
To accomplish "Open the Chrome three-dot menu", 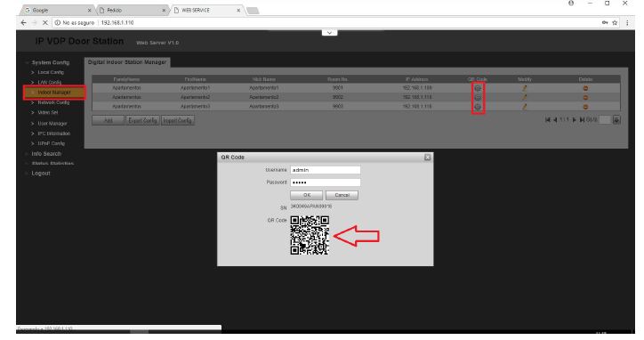I will 627,23.
